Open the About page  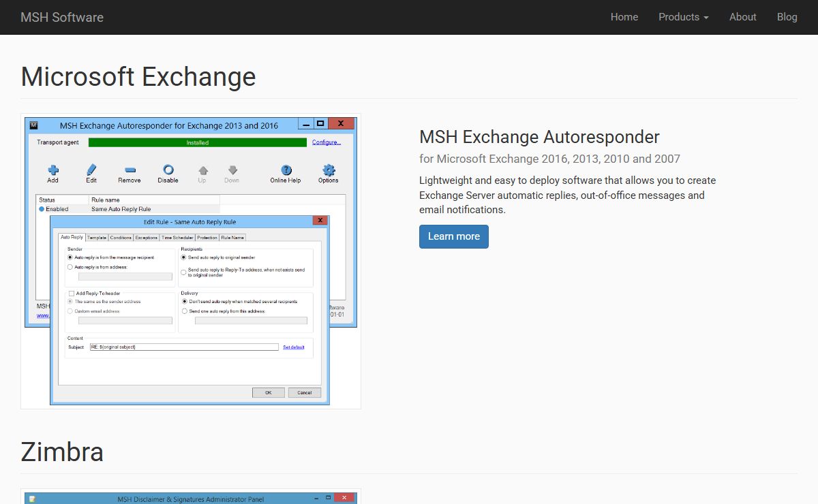[x=743, y=17]
